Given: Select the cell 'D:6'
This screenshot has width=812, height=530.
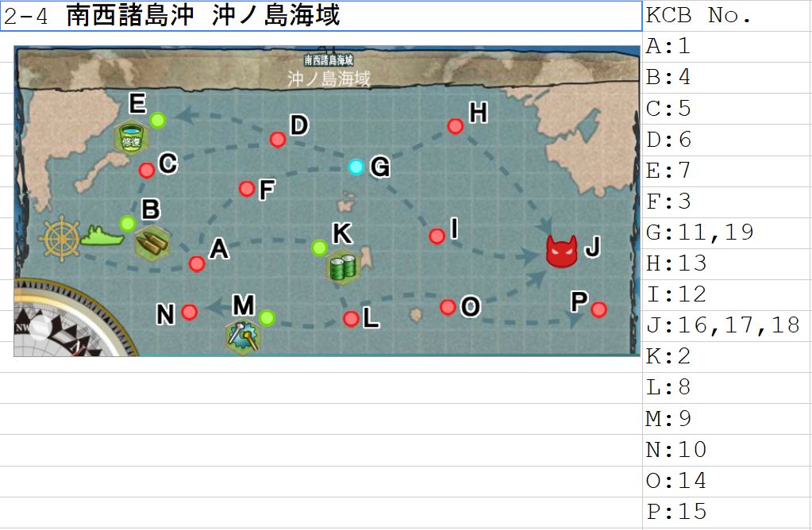Looking at the screenshot, I should pyautogui.click(x=727, y=140).
